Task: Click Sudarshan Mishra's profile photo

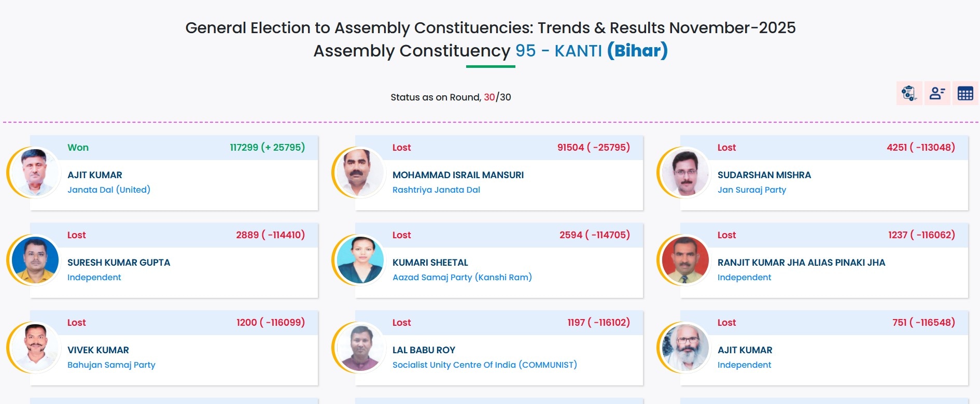Action: click(685, 172)
